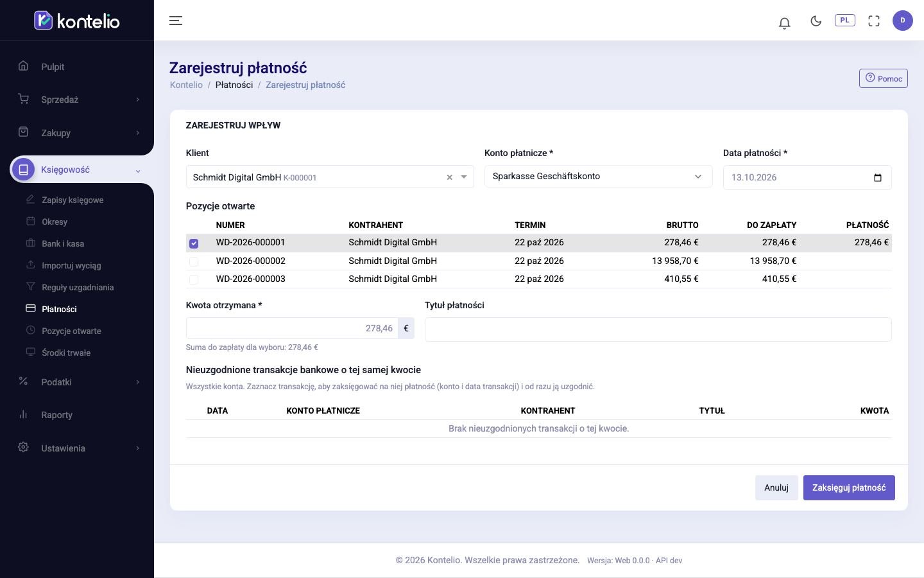Toggle dark mode moon icon
Image resolution: width=924 pixels, height=578 pixels.
pos(816,21)
